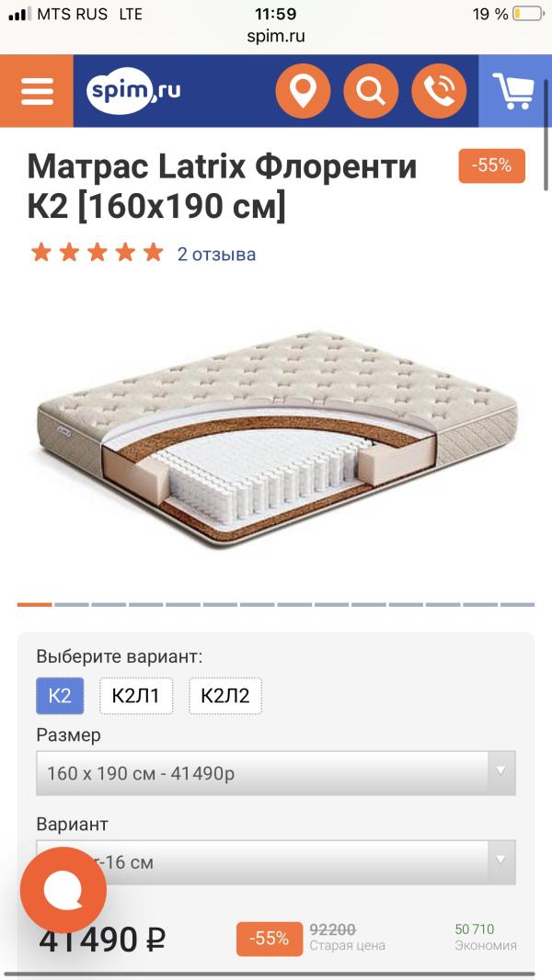This screenshot has height=980, width=552.
Task: Tap the spim.ru logo
Action: [134, 91]
